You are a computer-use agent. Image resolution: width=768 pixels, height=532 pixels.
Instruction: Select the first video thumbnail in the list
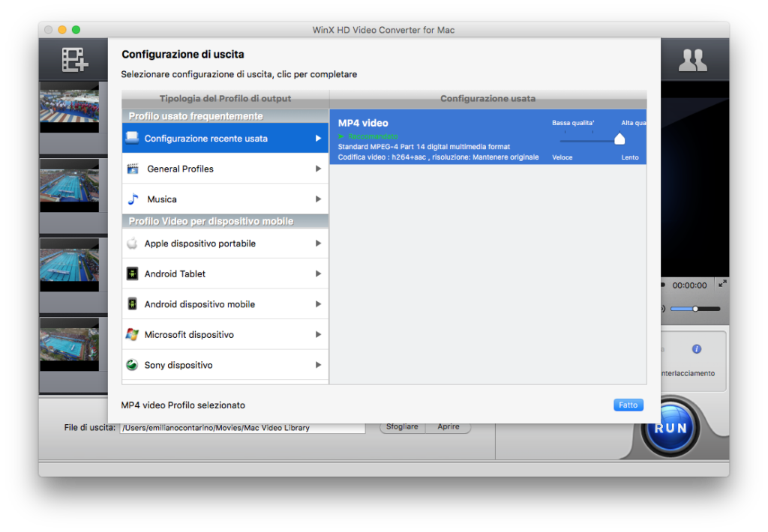click(70, 107)
